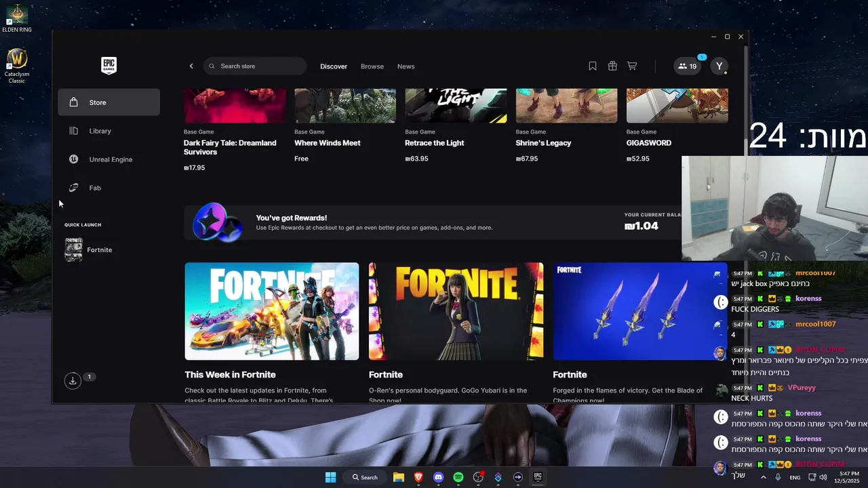Click the 63.95 price of Retrace the Light

tap(416, 159)
